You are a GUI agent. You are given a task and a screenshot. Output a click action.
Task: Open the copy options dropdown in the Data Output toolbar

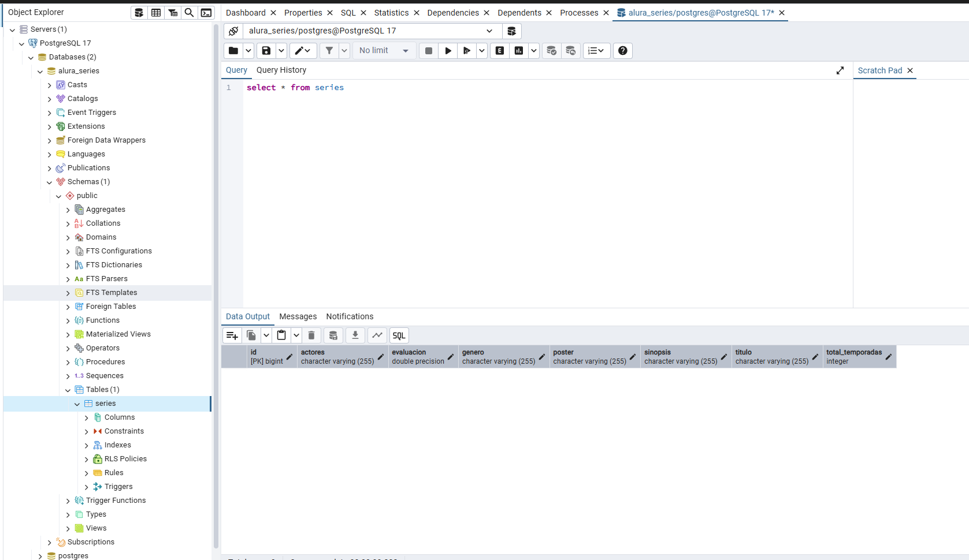[x=266, y=335]
